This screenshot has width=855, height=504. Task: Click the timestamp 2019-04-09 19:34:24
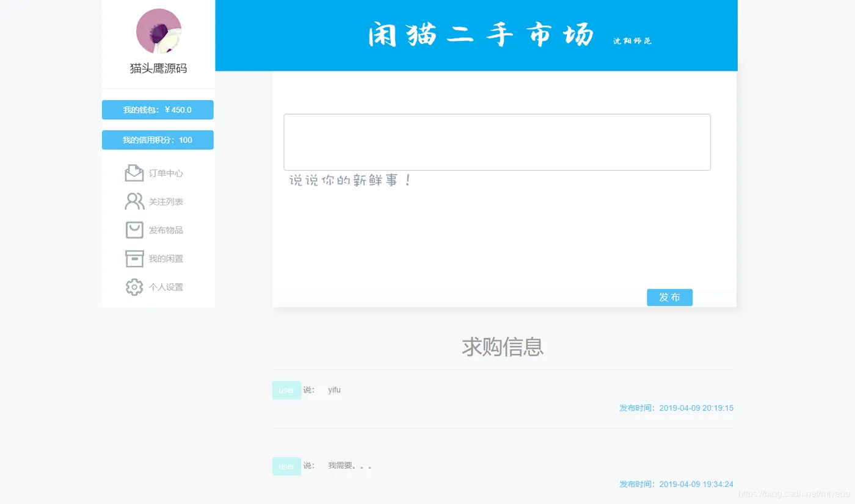(x=696, y=484)
